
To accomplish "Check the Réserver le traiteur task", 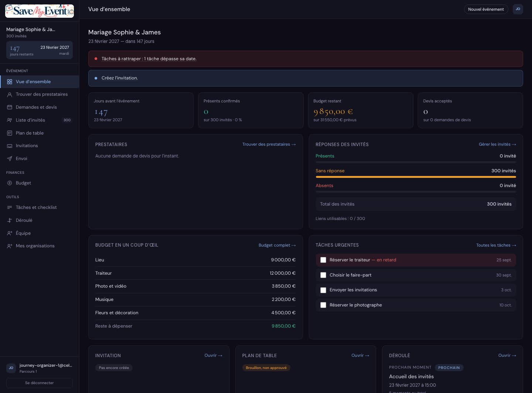I will (x=323, y=260).
